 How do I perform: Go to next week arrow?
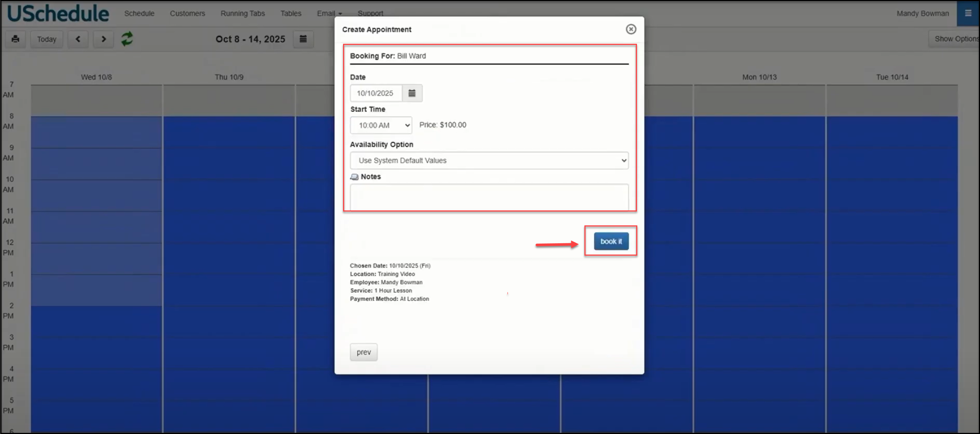(x=104, y=39)
